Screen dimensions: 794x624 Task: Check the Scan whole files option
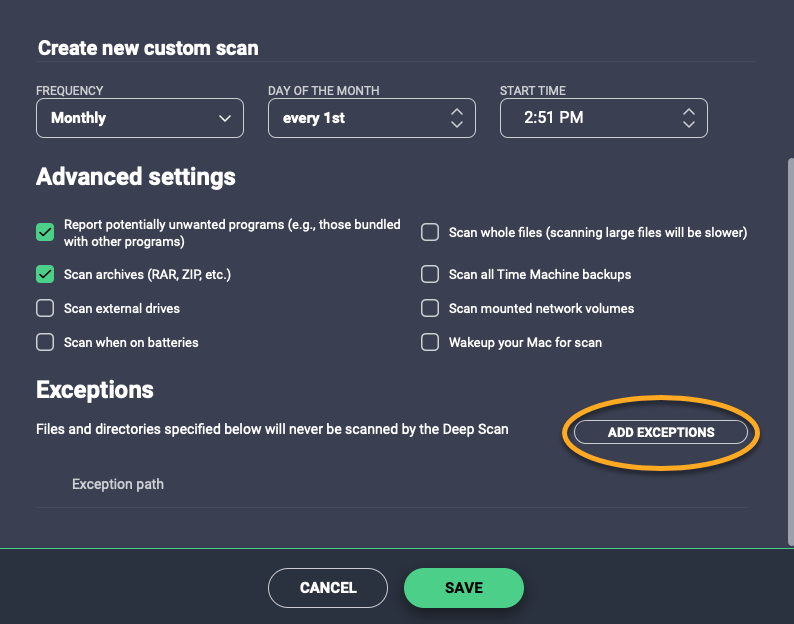click(430, 232)
